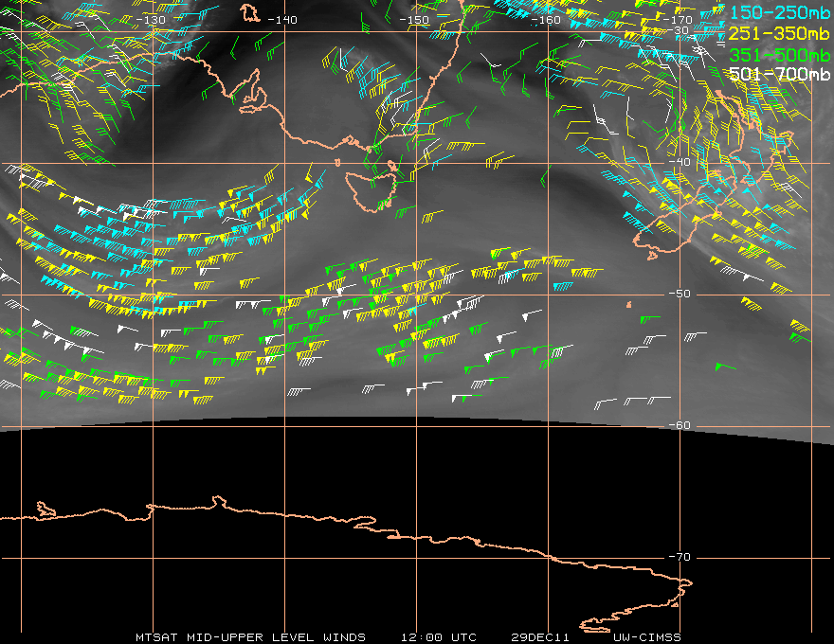Click the -40 latitude label
The image size is (834, 644).
coord(680,162)
